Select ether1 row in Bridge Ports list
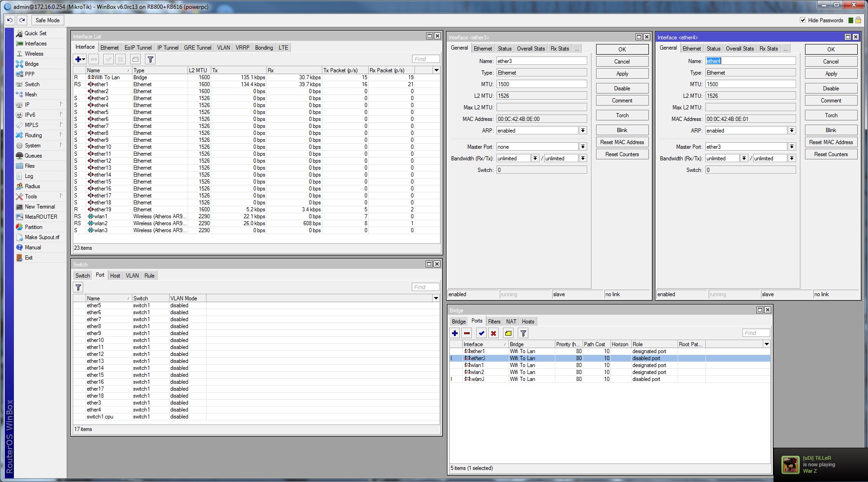 (610, 351)
